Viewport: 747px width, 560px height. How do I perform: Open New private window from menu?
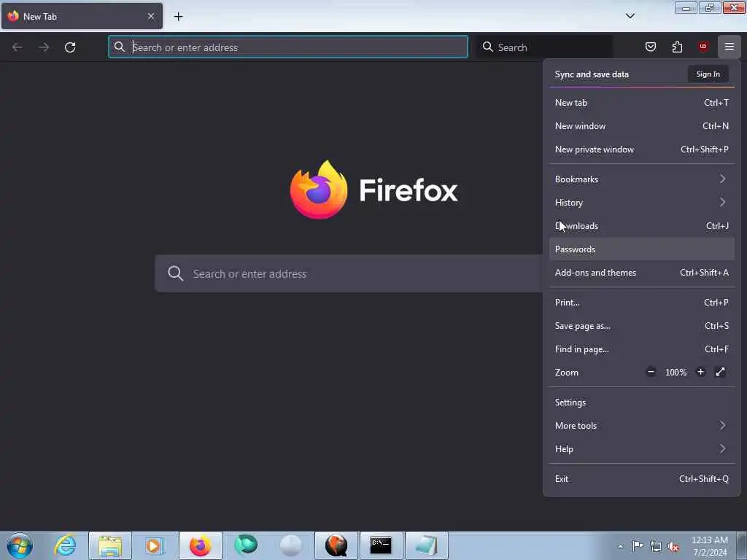[642, 149]
